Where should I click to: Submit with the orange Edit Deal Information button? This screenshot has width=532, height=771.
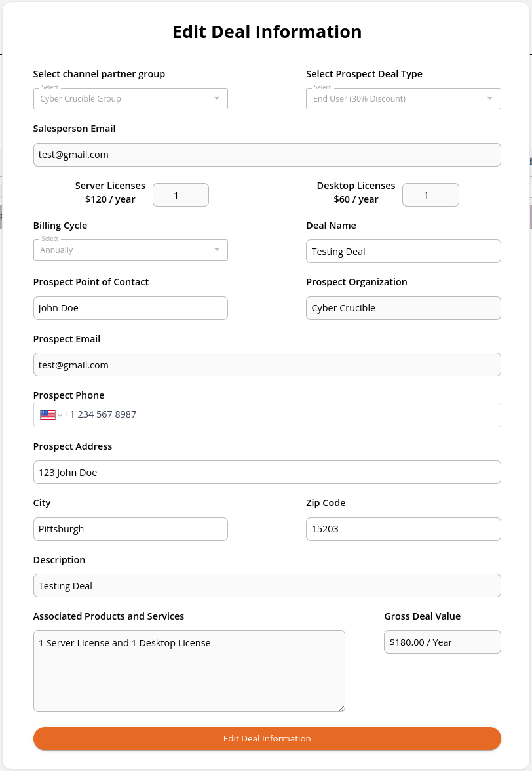click(267, 738)
